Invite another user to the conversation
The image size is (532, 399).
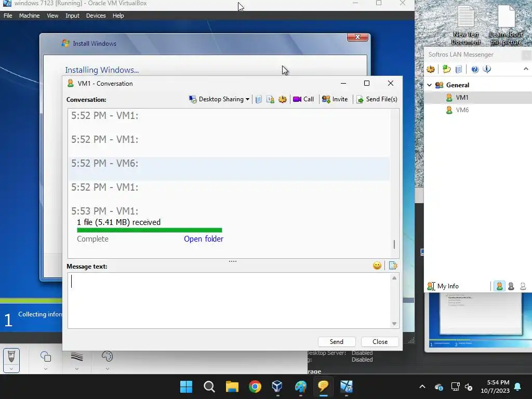[335, 99]
